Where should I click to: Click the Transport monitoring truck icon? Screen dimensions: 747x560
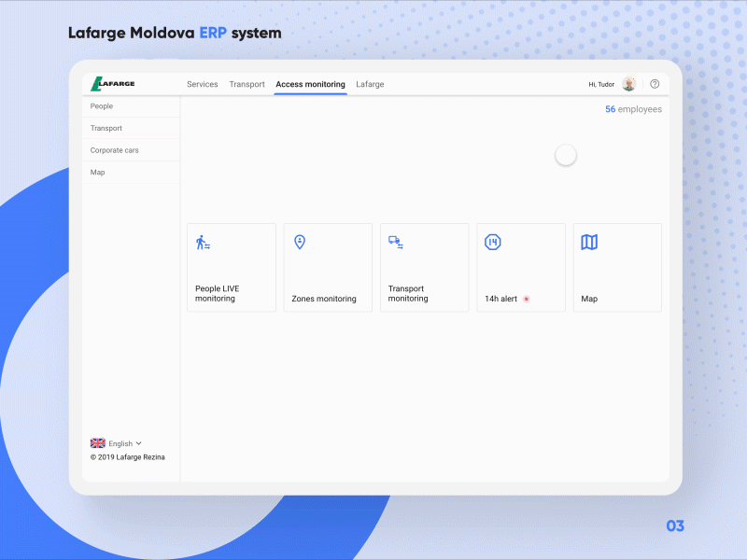(394, 242)
